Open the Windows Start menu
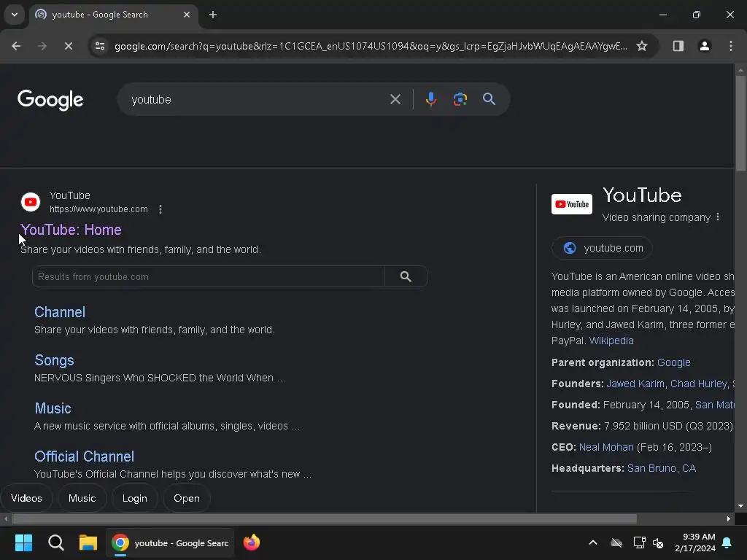 pyautogui.click(x=23, y=542)
